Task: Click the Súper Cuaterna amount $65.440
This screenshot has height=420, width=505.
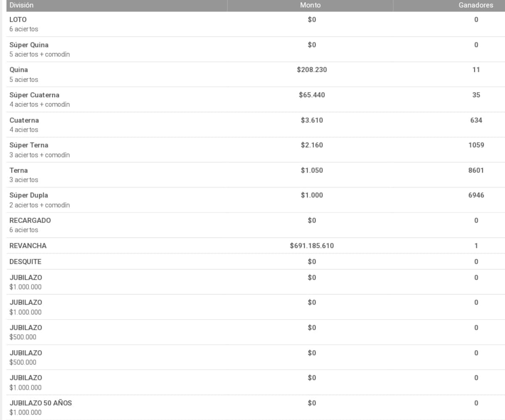Action: [312, 95]
